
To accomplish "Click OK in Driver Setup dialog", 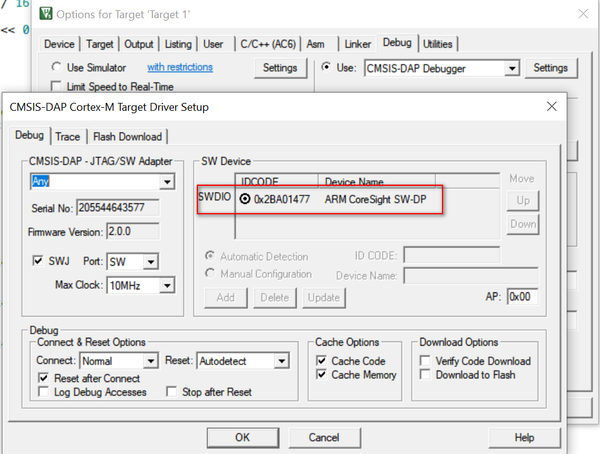I will 243,438.
